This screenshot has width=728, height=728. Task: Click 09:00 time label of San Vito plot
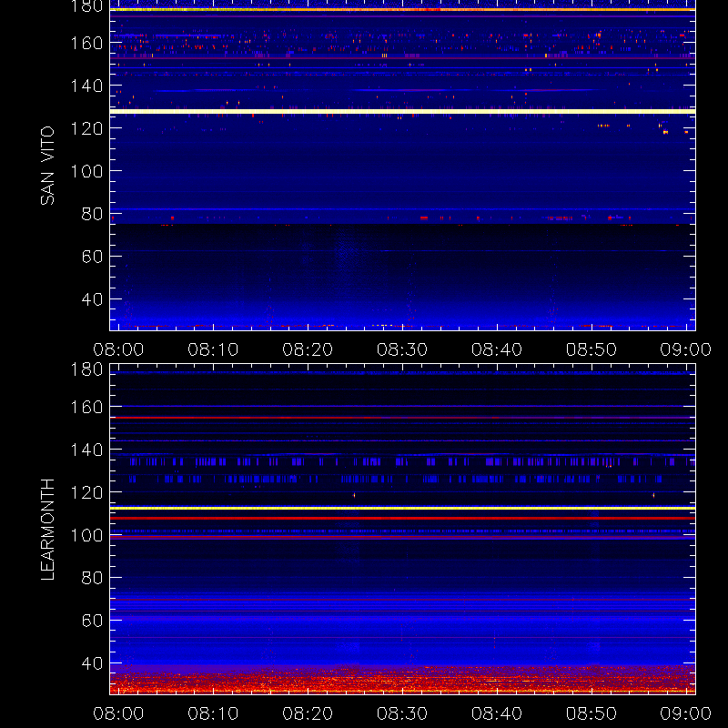(686, 349)
